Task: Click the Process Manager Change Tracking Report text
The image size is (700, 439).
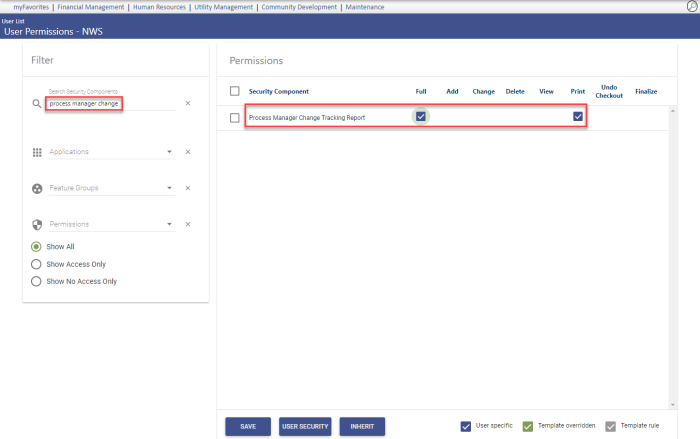Action: click(x=307, y=118)
